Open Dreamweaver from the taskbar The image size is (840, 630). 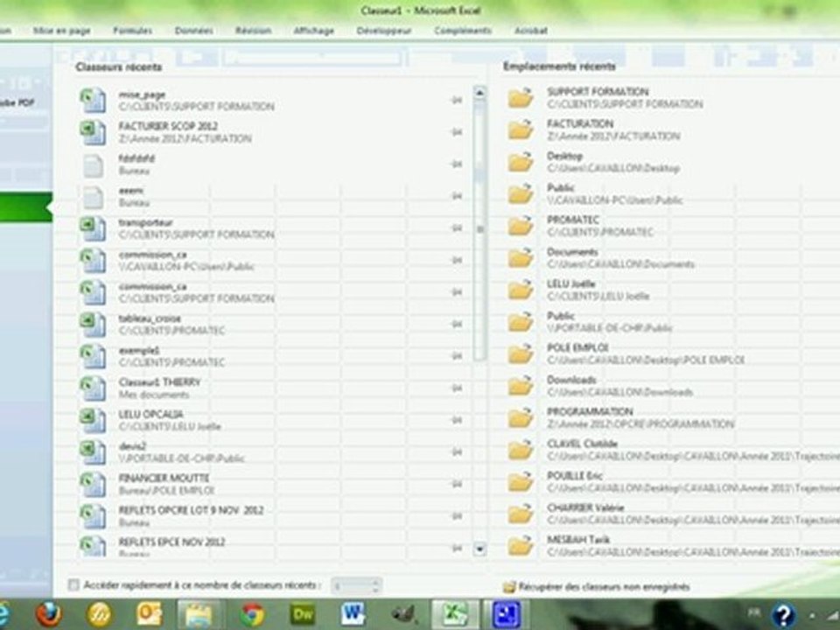pos(302,614)
